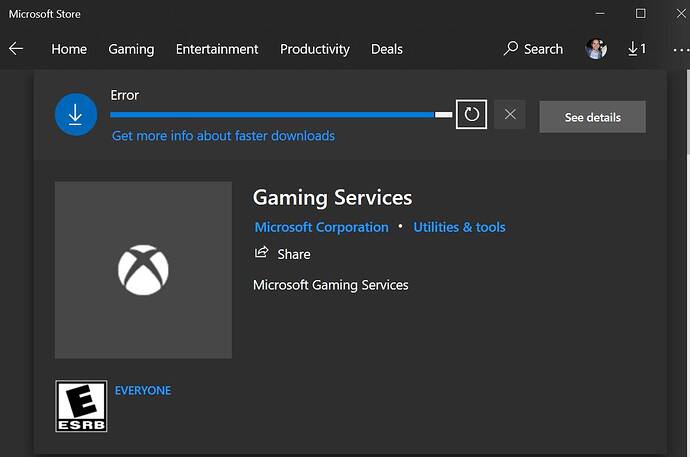The width and height of the screenshot is (690, 457).
Task: Open the Microsoft Corporation publisher link
Action: (321, 227)
